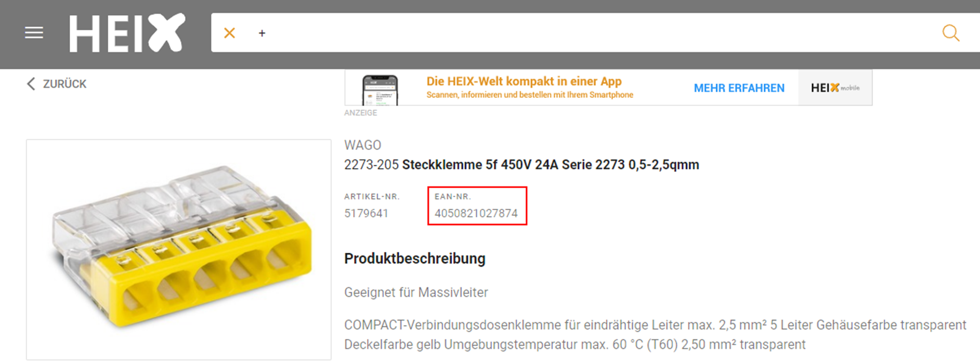Click the HEIX mobile logo in banner
980x362 pixels.
tap(835, 88)
